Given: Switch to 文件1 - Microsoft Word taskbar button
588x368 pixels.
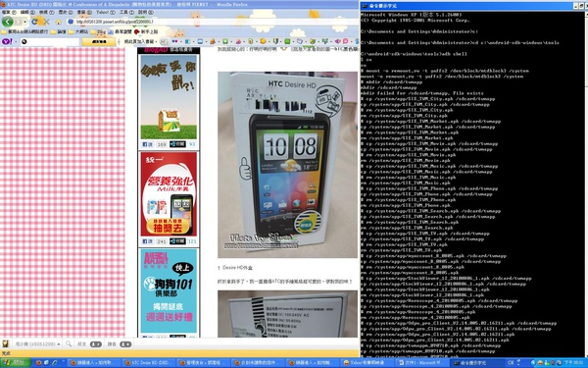Looking at the screenshot, I should (x=422, y=363).
